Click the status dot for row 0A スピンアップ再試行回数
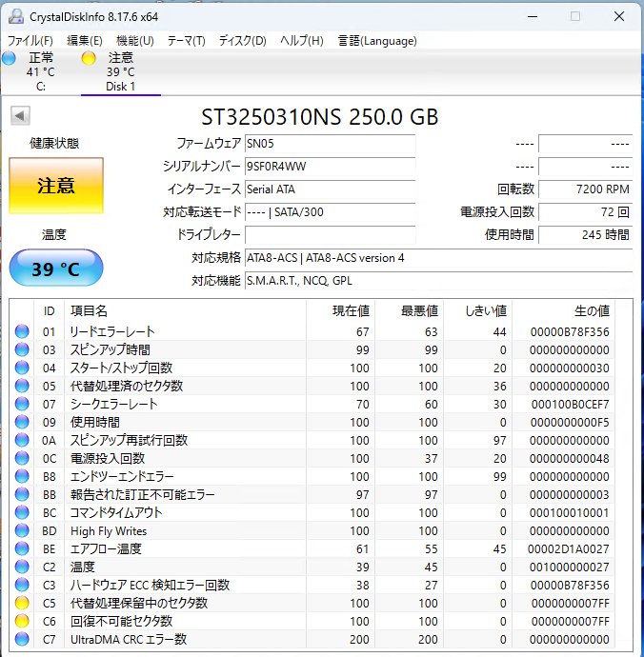The width and height of the screenshot is (644, 657). [22, 440]
